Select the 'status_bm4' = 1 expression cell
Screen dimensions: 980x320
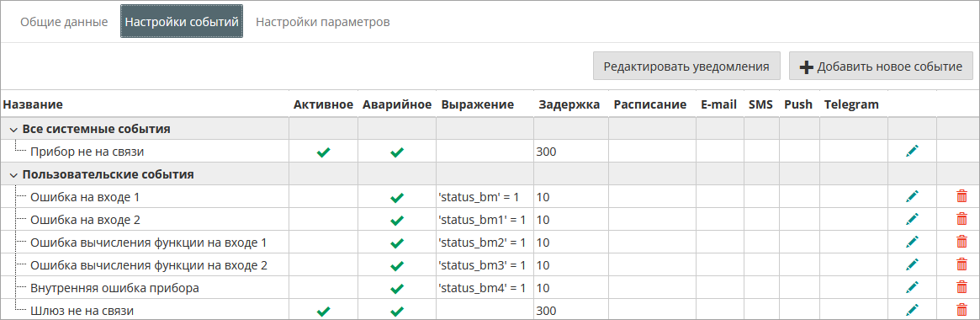pyautogui.click(x=482, y=287)
